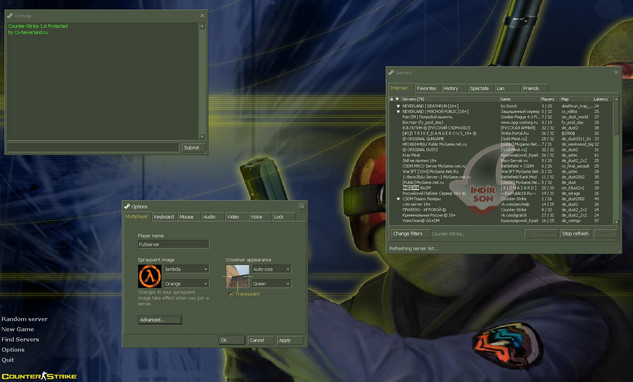Switch to the Keyboard options tab
Image resolution: width=633 pixels, height=382 pixels.
click(164, 217)
